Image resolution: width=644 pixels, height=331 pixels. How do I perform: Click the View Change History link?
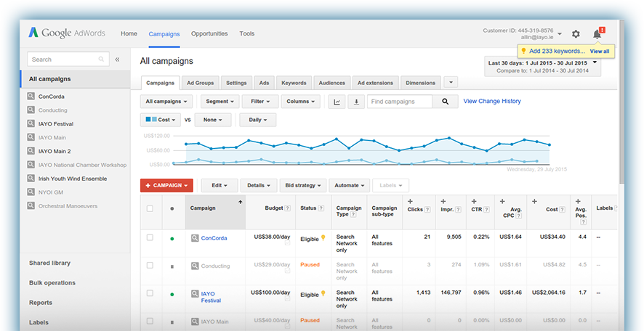(x=492, y=101)
